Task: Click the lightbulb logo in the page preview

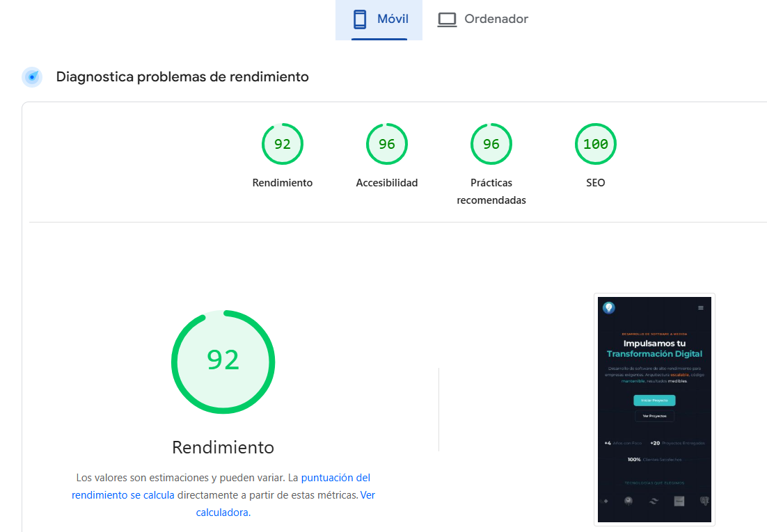Action: (609, 307)
